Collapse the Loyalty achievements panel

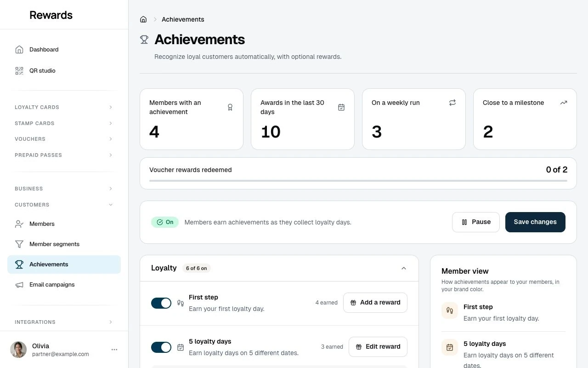click(x=404, y=268)
